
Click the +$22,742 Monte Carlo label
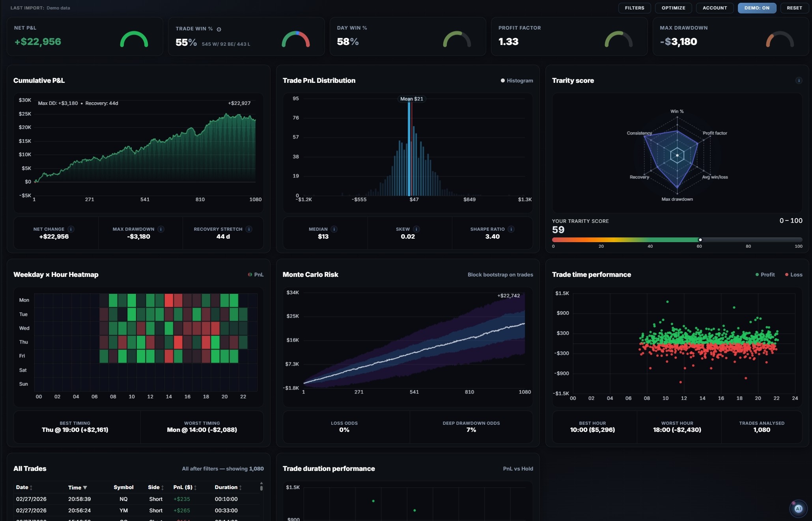point(508,296)
